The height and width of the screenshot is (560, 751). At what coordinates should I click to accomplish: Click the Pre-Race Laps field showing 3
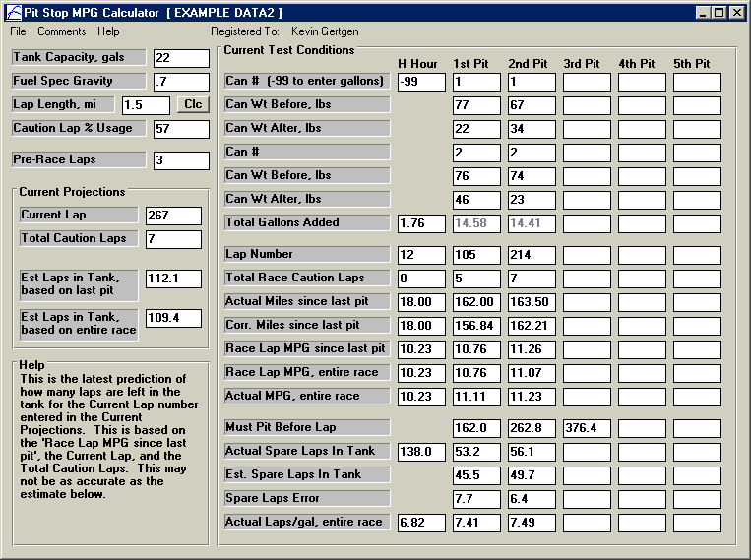(181, 160)
